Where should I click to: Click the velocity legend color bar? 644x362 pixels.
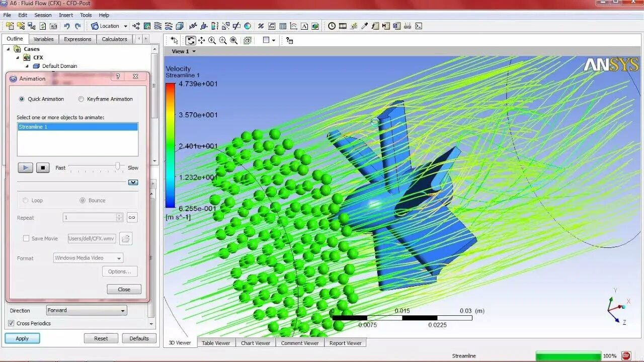pyautogui.click(x=171, y=146)
